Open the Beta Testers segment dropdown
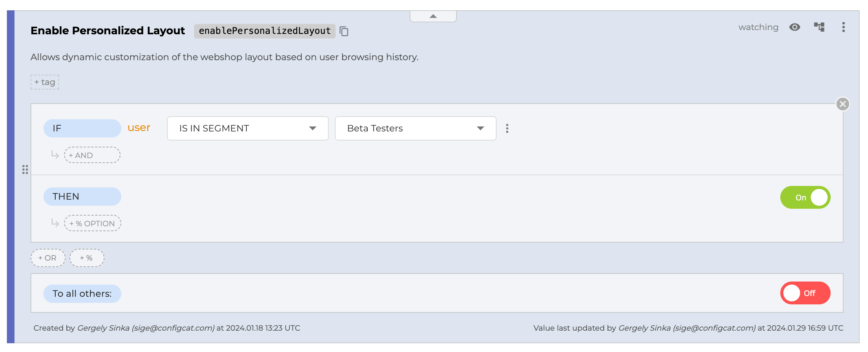Image resolution: width=868 pixels, height=352 pixels. click(415, 128)
